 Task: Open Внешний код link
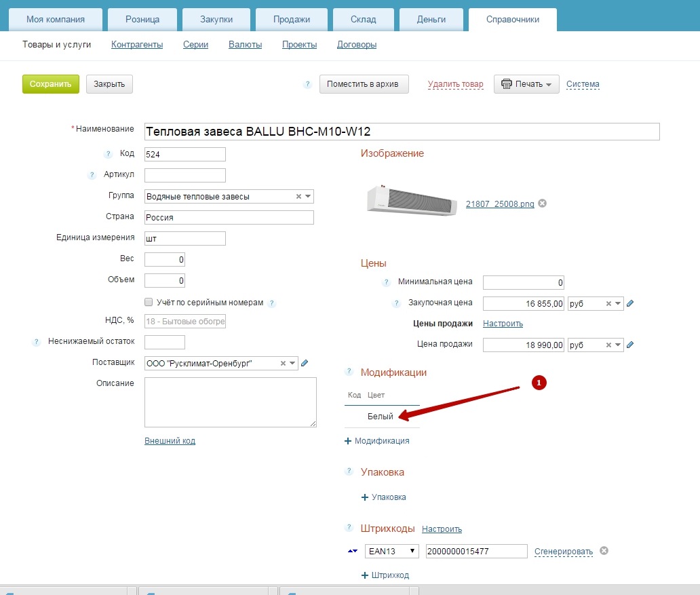click(170, 441)
